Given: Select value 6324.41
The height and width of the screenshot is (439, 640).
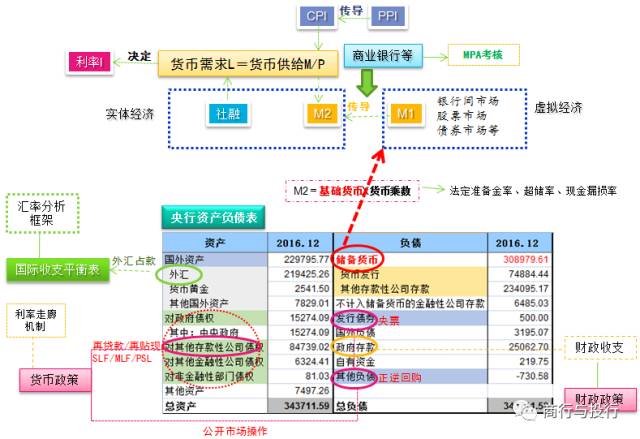Looking at the screenshot, I should [x=312, y=361].
